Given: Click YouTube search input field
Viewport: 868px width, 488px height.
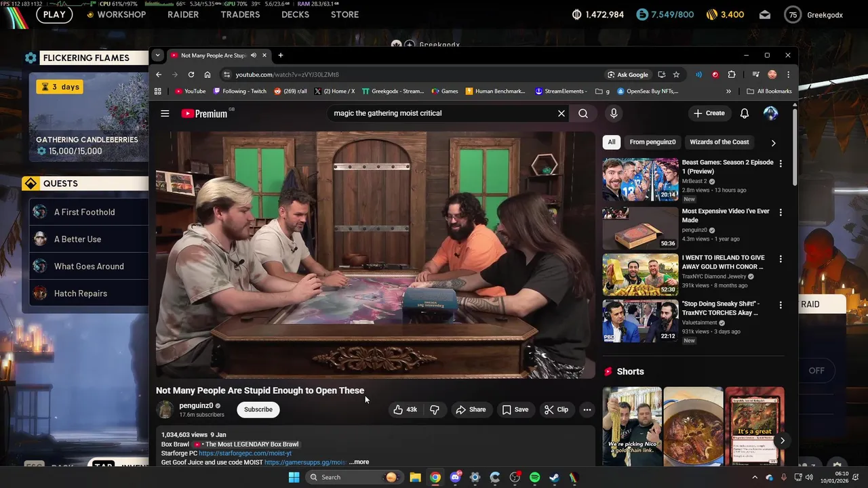Looking at the screenshot, I should tap(441, 113).
